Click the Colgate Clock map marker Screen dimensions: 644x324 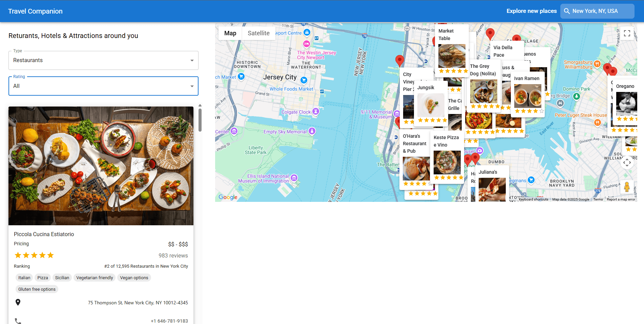coord(316,111)
